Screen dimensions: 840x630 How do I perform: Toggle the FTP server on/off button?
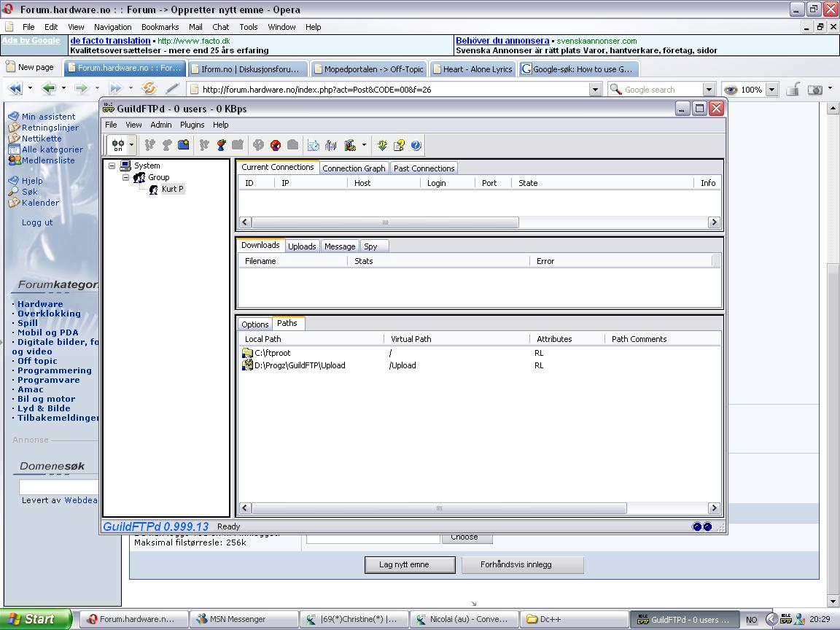click(117, 145)
